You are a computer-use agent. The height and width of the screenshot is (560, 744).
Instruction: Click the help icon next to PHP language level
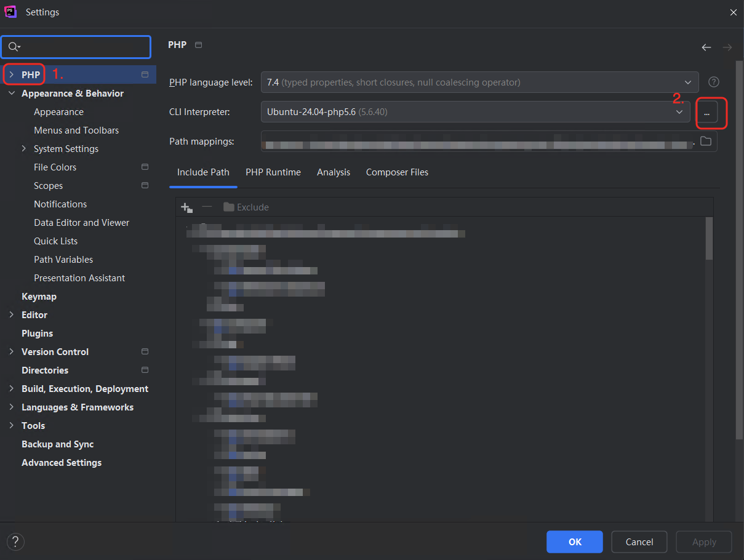coord(713,82)
